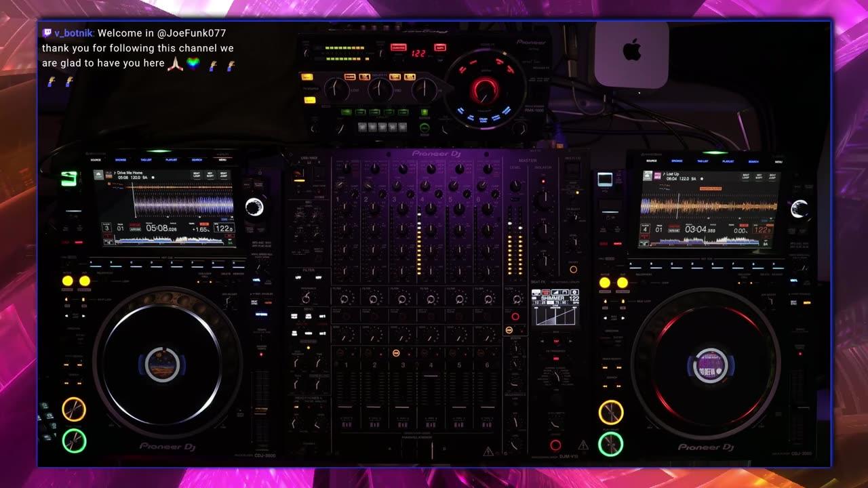Click the yellow LOOP IN button on left CDJ
This screenshot has width=868, height=488.
pyautogui.click(x=67, y=281)
